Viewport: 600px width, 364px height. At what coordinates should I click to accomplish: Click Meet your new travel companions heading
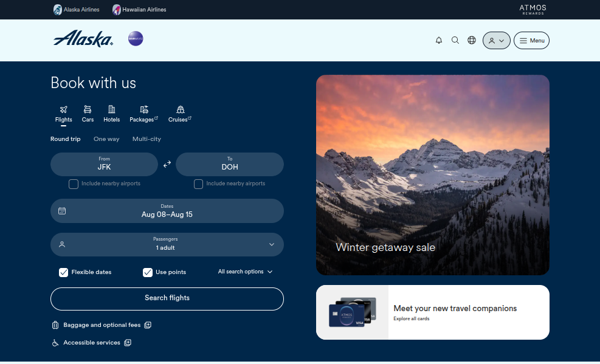click(455, 308)
